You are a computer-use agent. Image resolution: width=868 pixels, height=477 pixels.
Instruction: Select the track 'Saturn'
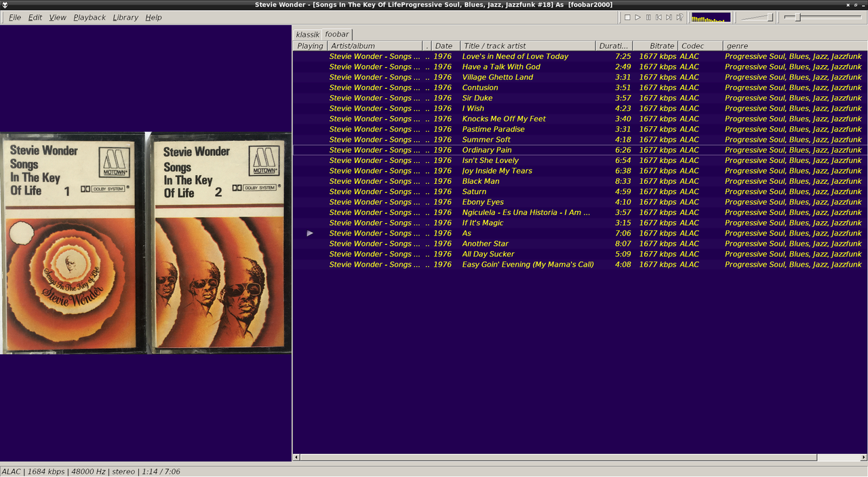474,192
